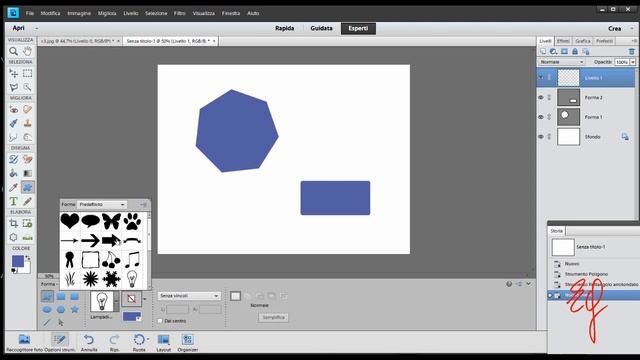Expand the Apri recent files arrow
Image resolution: width=640 pixels, height=360 pixels.
(x=36, y=29)
